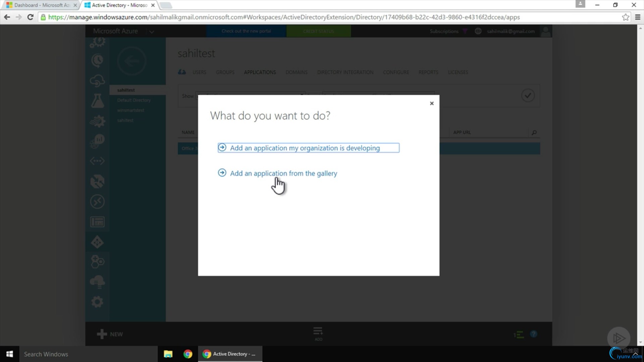Open Settings gear in Azure sidebar
Image resolution: width=644 pixels, height=362 pixels.
[97, 302]
